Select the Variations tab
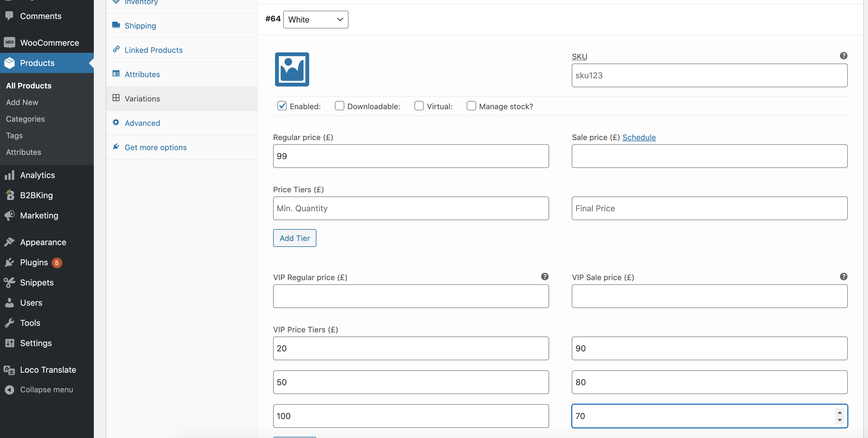 [182, 99]
